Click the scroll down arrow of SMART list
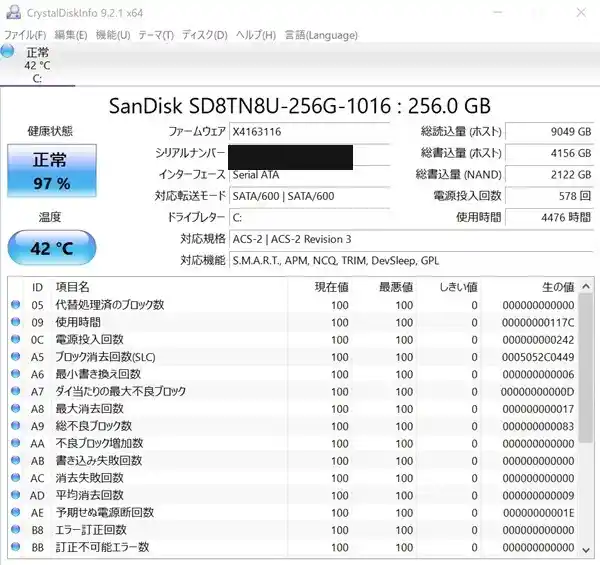600x565 pixels. (586, 550)
